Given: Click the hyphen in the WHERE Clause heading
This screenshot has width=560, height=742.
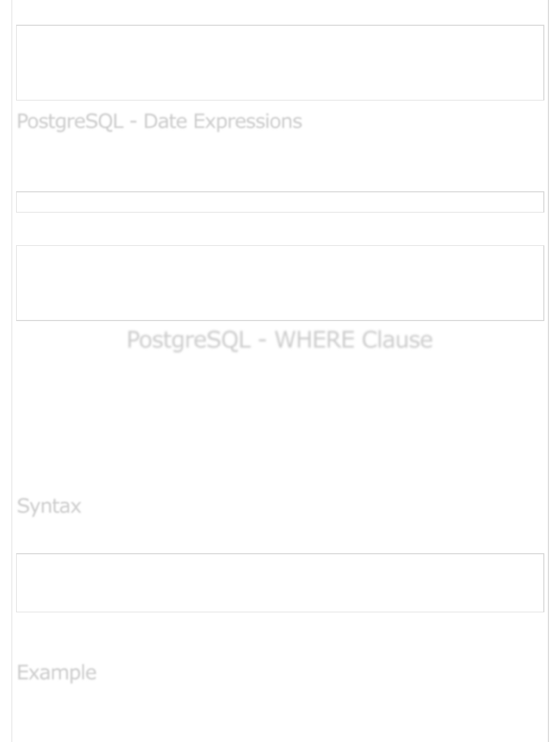Looking at the screenshot, I should pos(262,341).
